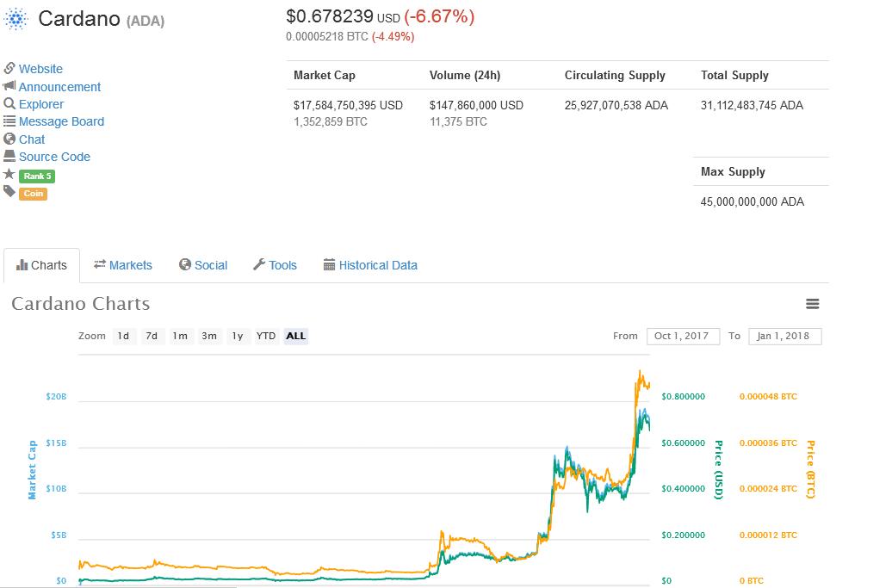Click the Market Cap axis label

pyautogui.click(x=32, y=470)
